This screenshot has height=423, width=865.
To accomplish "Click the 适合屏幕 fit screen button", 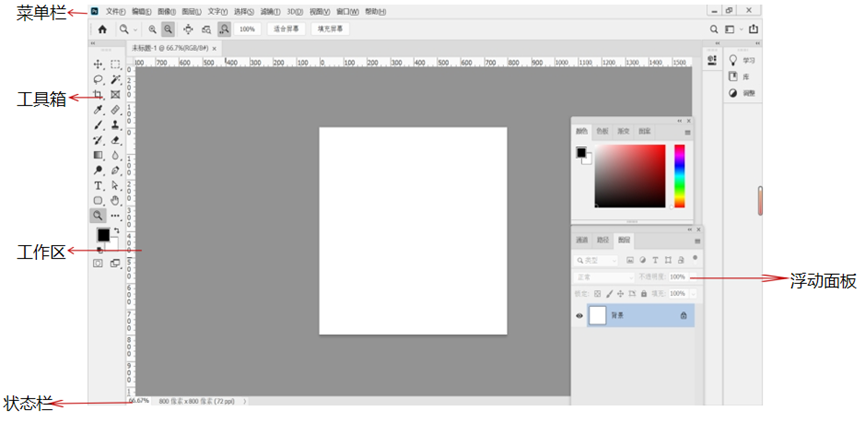I will pyautogui.click(x=286, y=29).
